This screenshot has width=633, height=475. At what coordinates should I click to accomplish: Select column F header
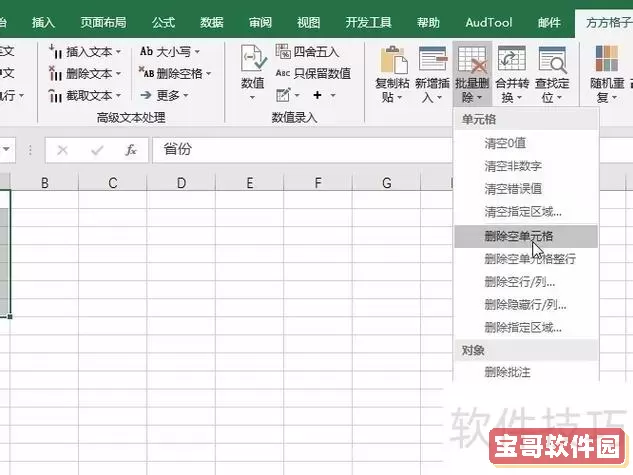tap(318, 183)
